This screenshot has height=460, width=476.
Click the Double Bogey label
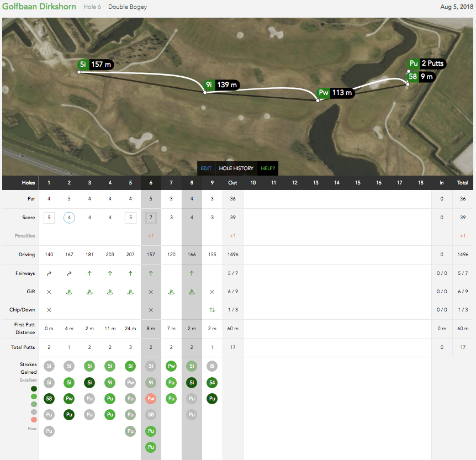pos(128,7)
